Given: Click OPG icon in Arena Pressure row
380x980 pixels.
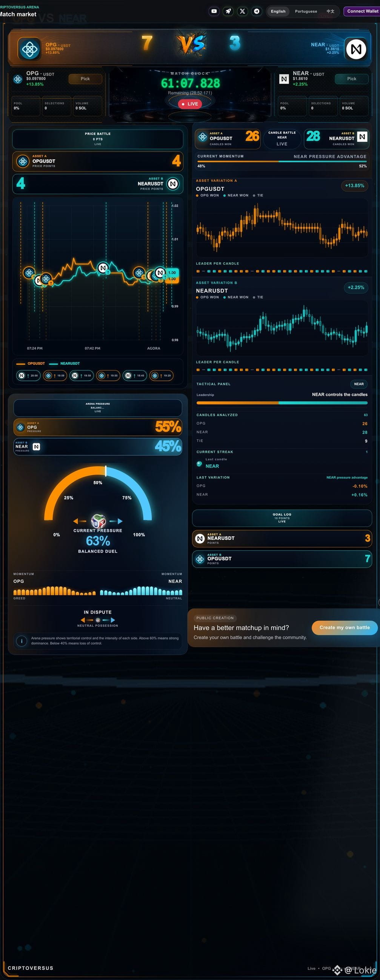Looking at the screenshot, I should tap(21, 427).
